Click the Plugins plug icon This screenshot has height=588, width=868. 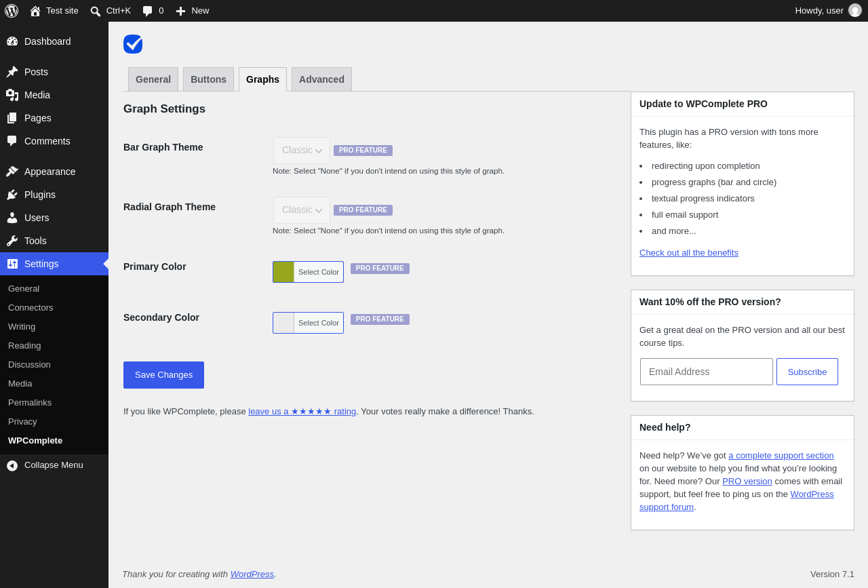(x=12, y=195)
